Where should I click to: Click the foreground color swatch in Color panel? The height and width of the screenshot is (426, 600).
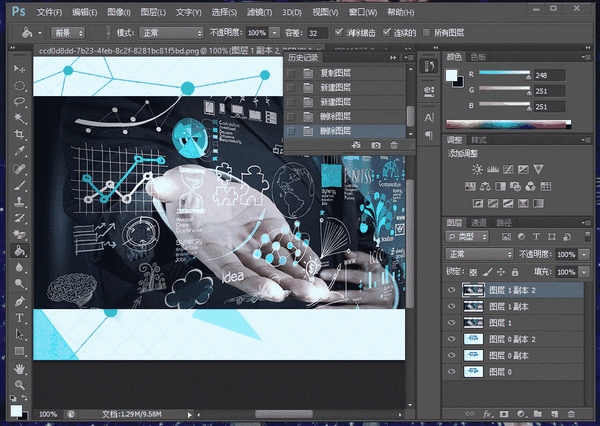click(x=451, y=76)
